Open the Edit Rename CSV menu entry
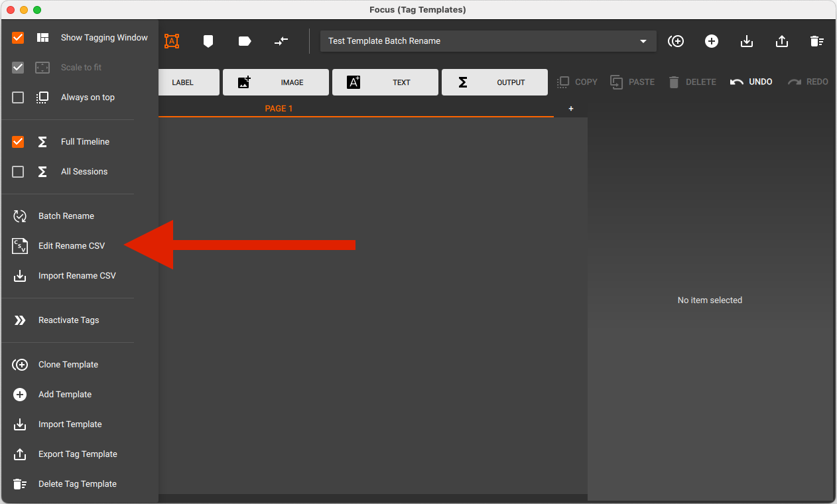Image resolution: width=837 pixels, height=504 pixels. (x=72, y=246)
